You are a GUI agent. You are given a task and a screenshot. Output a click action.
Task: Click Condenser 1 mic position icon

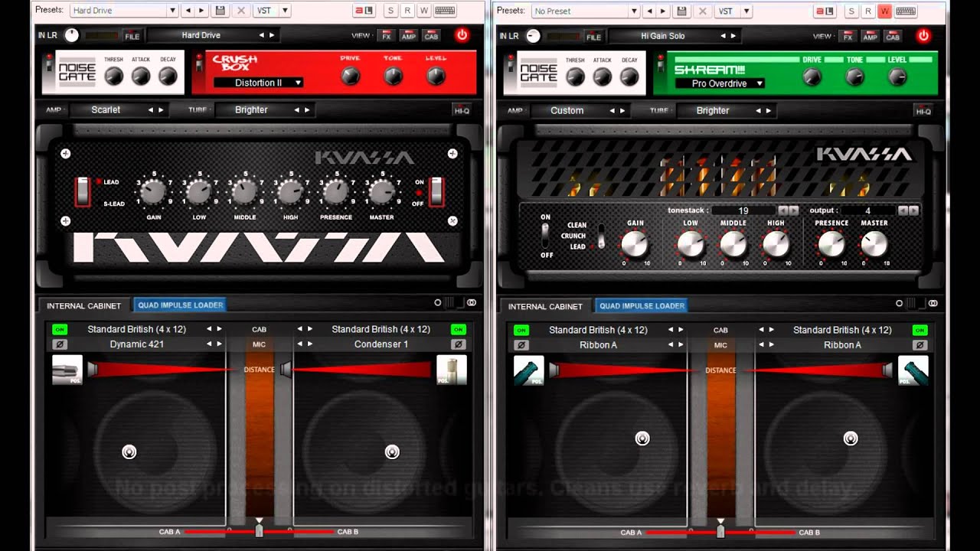click(x=452, y=370)
